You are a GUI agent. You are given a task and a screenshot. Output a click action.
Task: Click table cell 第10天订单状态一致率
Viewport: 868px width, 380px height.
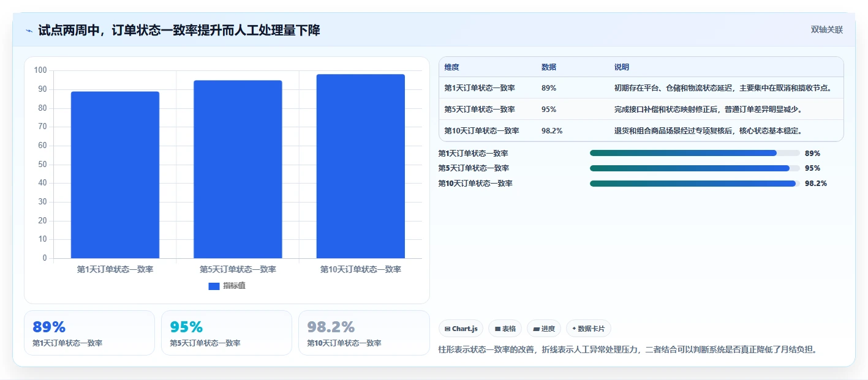pos(482,131)
